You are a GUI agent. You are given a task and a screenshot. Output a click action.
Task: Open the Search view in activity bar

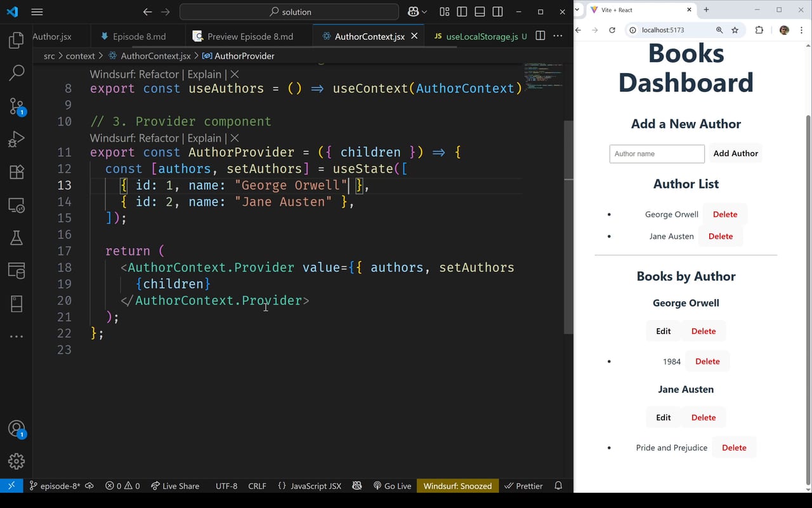pyautogui.click(x=16, y=73)
